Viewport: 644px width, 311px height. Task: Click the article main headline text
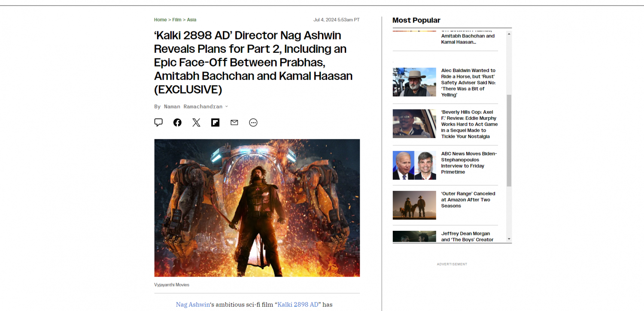[253, 62]
